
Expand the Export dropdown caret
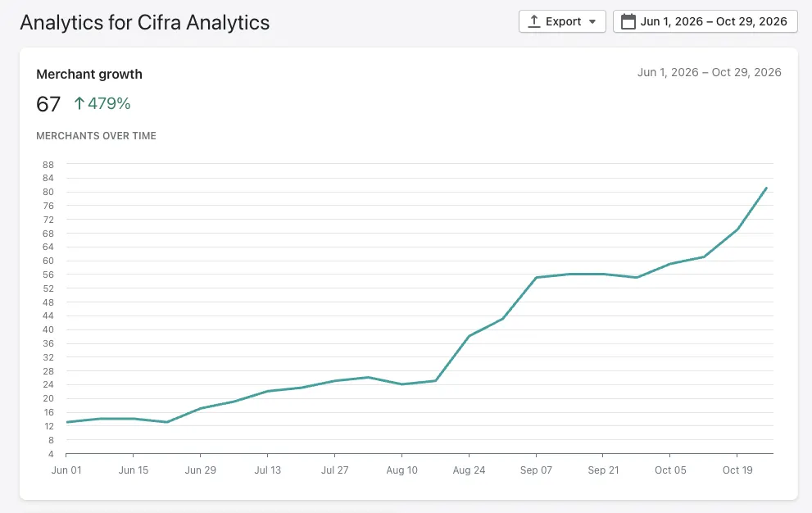click(592, 22)
